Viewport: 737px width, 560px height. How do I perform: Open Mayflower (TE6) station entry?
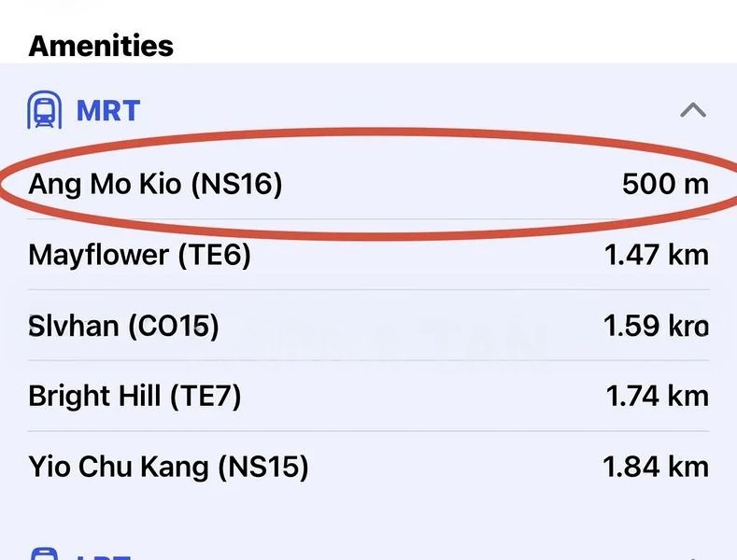tap(140, 255)
